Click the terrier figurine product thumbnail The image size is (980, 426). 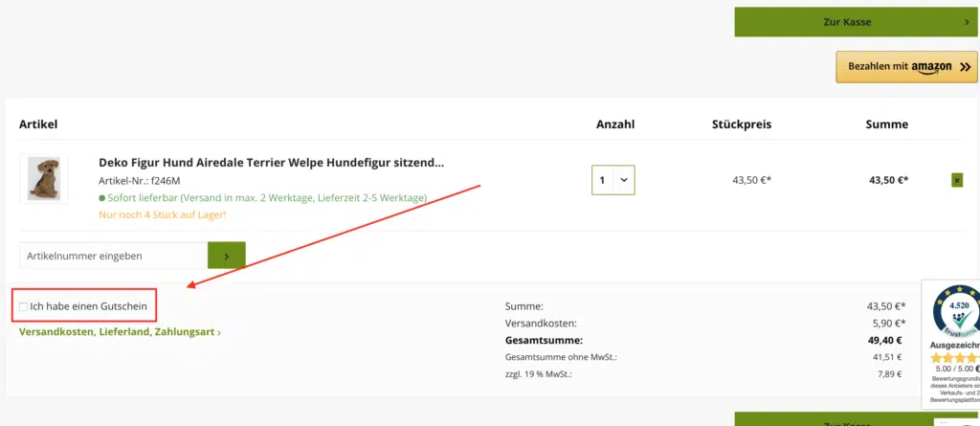click(x=44, y=179)
